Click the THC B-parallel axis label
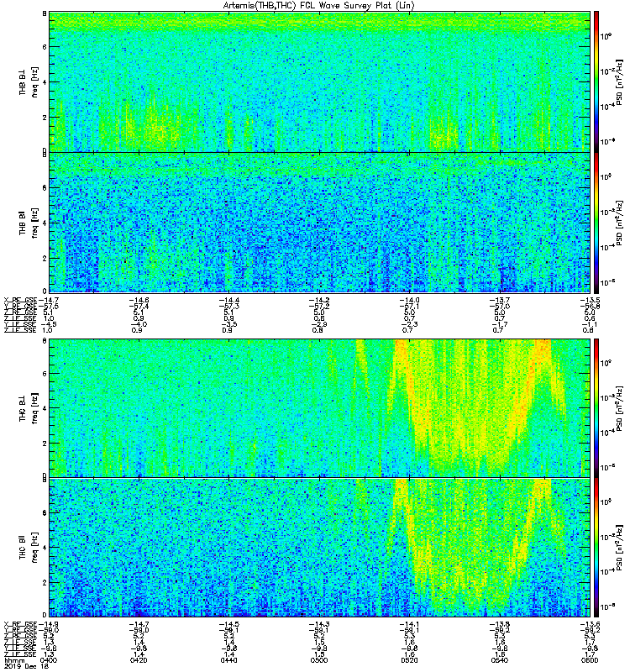Viewport: 630px width, 672px height. pyautogui.click(x=23, y=548)
